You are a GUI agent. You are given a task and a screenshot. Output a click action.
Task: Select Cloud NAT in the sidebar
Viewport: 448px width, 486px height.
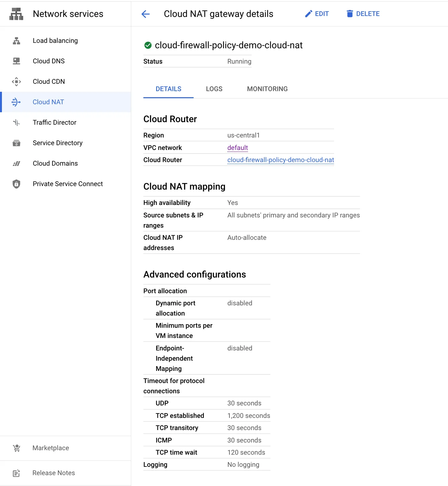66,102
